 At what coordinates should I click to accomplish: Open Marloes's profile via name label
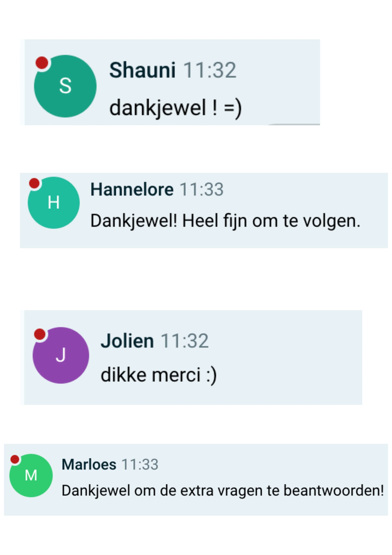tap(89, 464)
